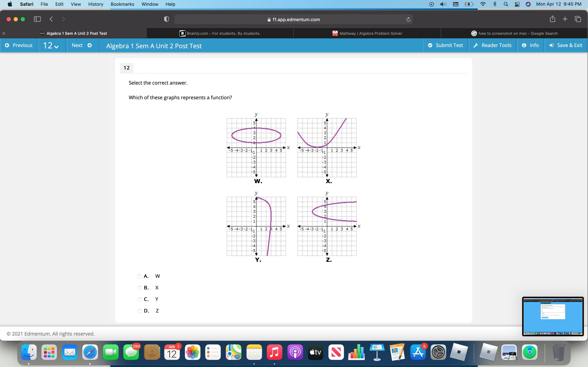Image resolution: width=588 pixels, height=367 pixels.
Task: Open Reader Tools wrench button
Action: coord(492,45)
